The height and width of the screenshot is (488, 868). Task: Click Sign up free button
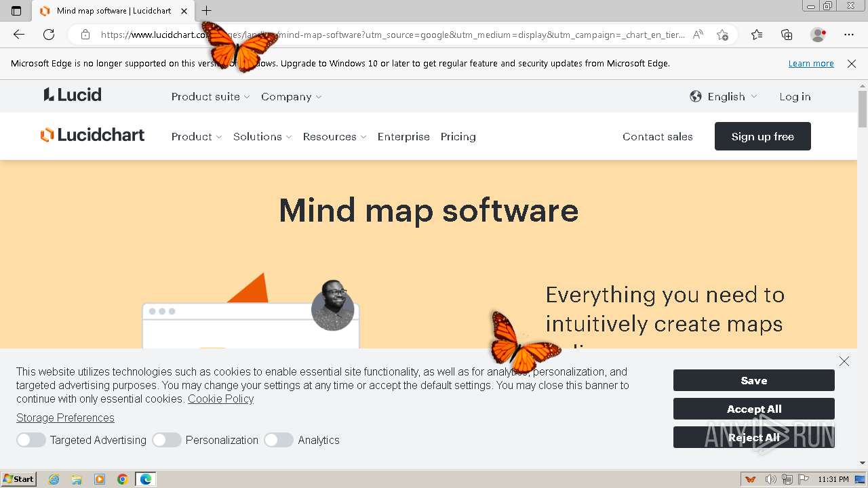coord(763,136)
